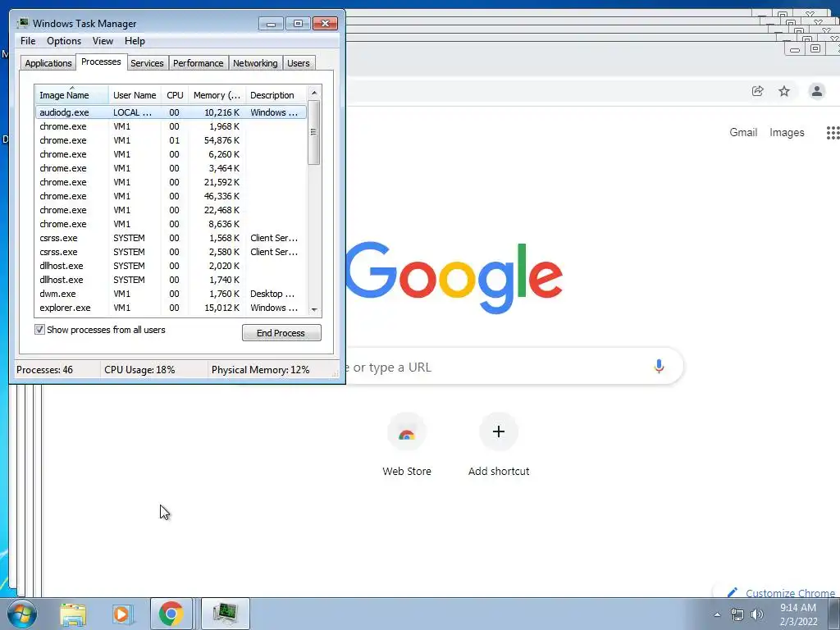Switch to the Users tab
This screenshot has height=630, width=840.
(298, 63)
